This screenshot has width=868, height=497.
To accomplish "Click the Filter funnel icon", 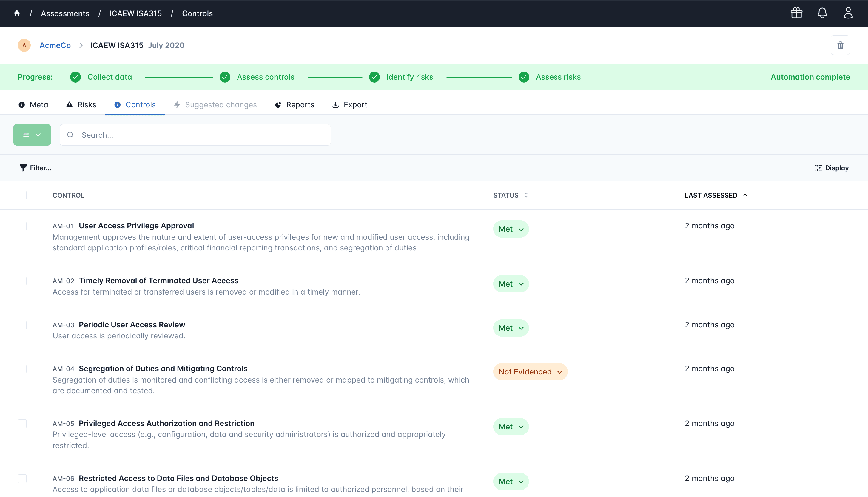I will pos(23,168).
